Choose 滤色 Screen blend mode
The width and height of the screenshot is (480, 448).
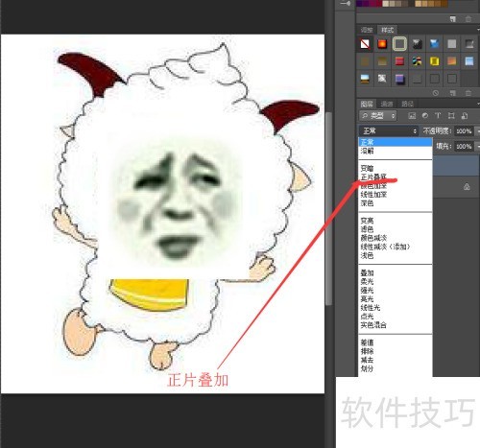(367, 229)
